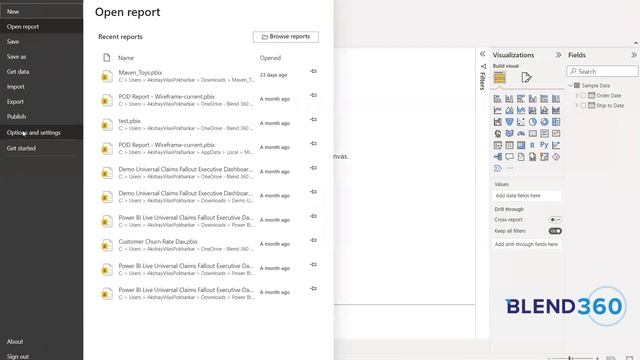This screenshot has width=640, height=360.
Task: Switch to the Build visual pane
Action: point(500,77)
